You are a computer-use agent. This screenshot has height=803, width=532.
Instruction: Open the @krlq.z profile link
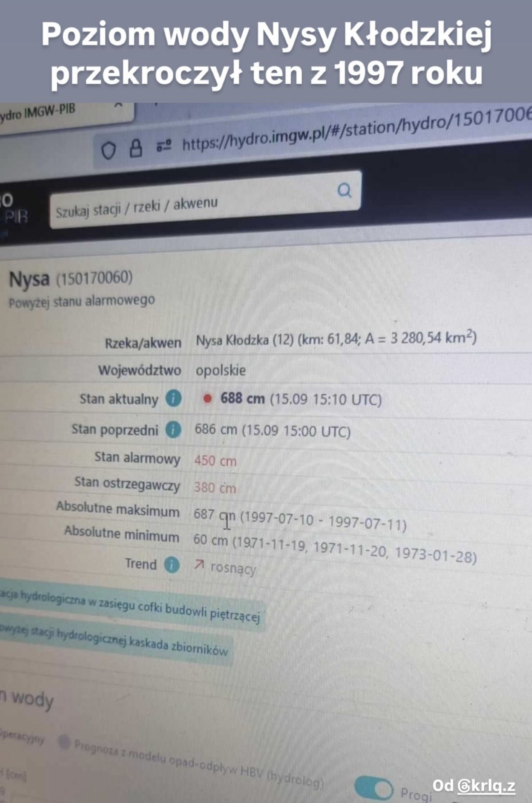[486, 786]
